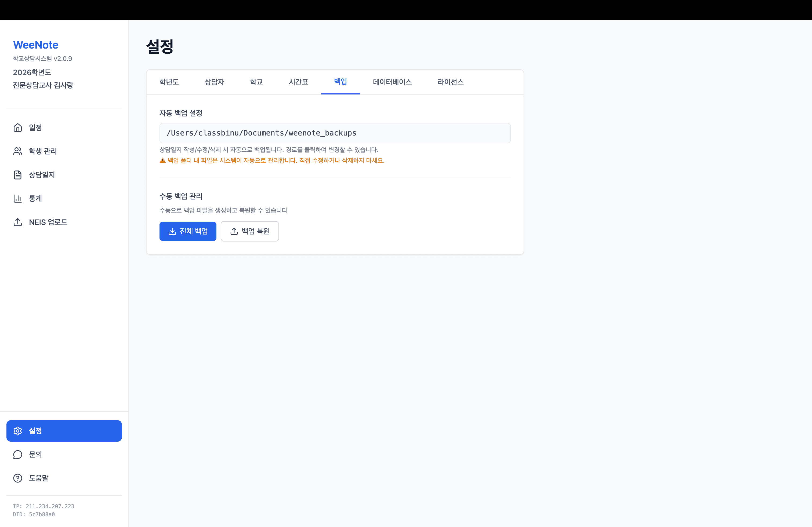812x527 pixels.
Task: Open the 라이선스 tab
Action: [x=450, y=82]
